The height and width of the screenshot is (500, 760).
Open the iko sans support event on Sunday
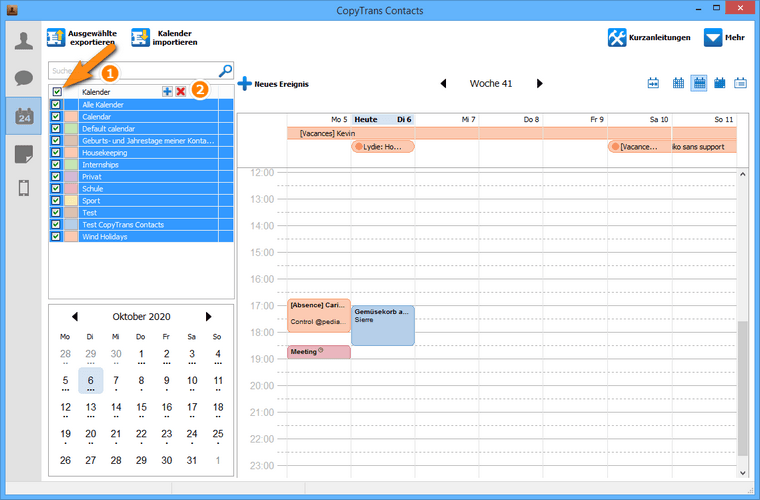[x=704, y=147]
